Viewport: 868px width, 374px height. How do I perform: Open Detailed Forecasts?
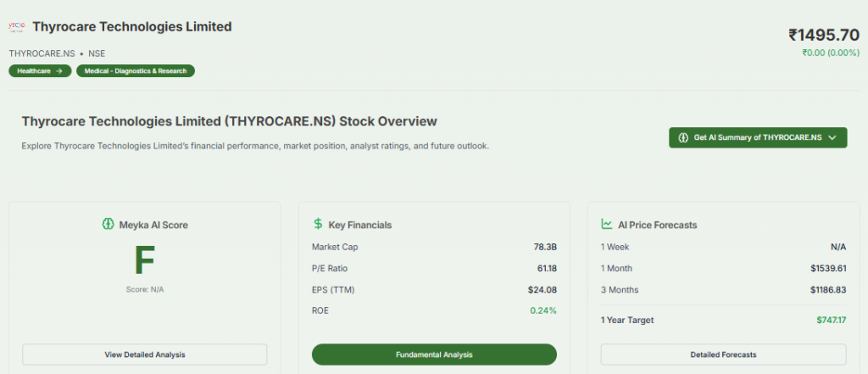tap(723, 354)
